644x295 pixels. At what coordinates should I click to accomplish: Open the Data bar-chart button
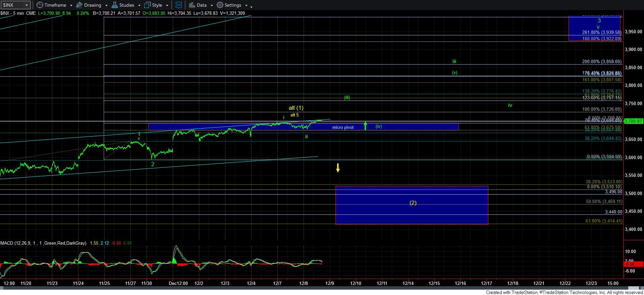coord(198,5)
